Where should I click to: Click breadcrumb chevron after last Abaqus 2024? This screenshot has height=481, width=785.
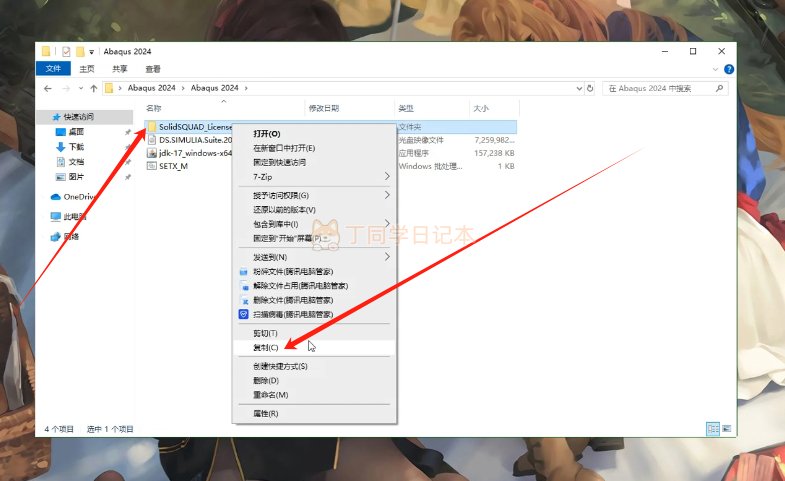tap(246, 89)
